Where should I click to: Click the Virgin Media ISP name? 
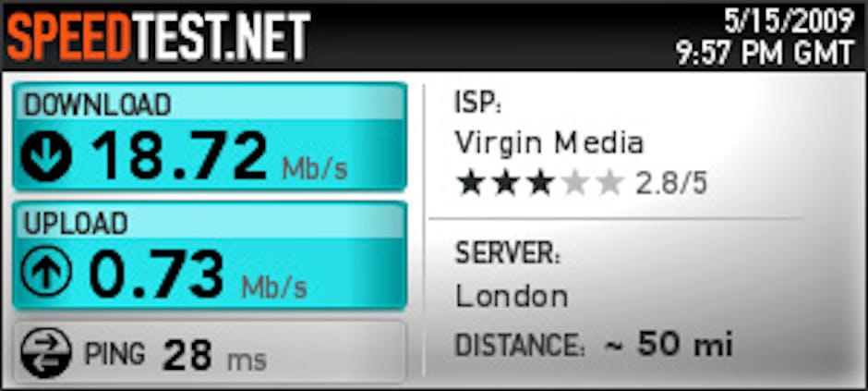[549, 144]
